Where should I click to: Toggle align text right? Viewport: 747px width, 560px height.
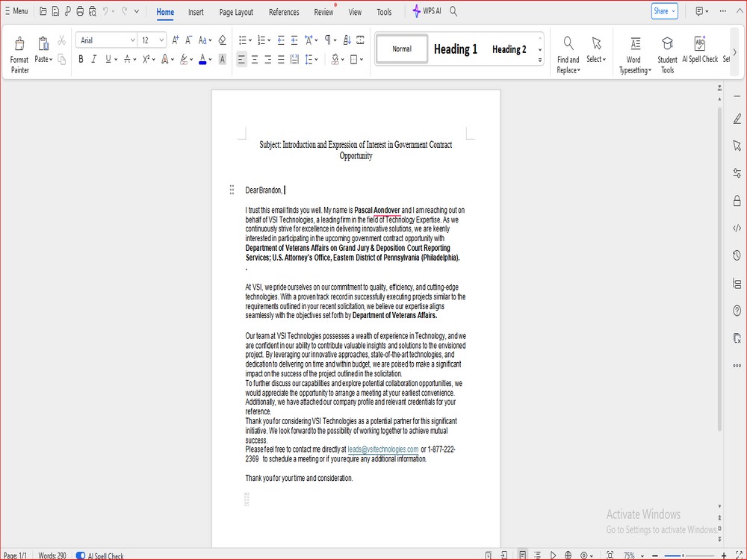coord(267,60)
